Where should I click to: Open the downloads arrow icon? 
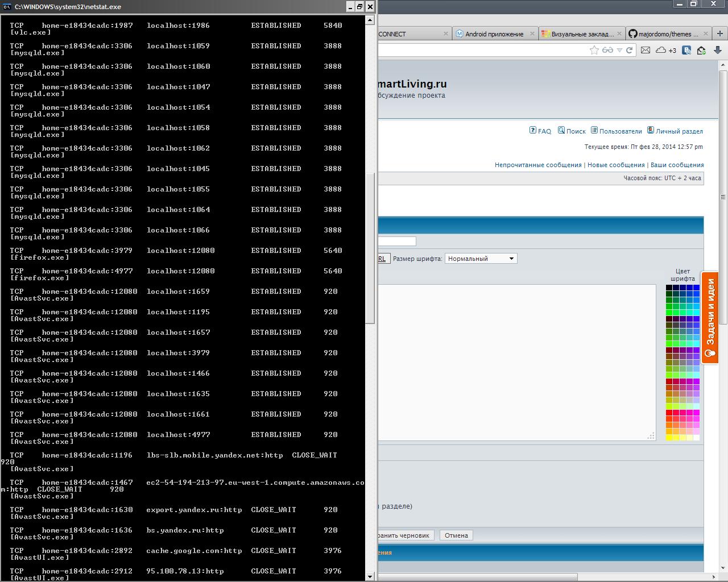coord(718,50)
